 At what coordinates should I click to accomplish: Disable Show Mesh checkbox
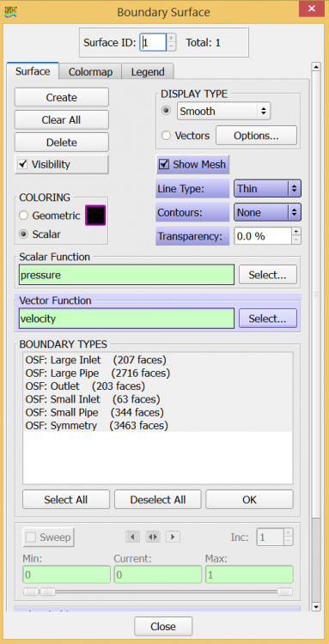tap(165, 164)
